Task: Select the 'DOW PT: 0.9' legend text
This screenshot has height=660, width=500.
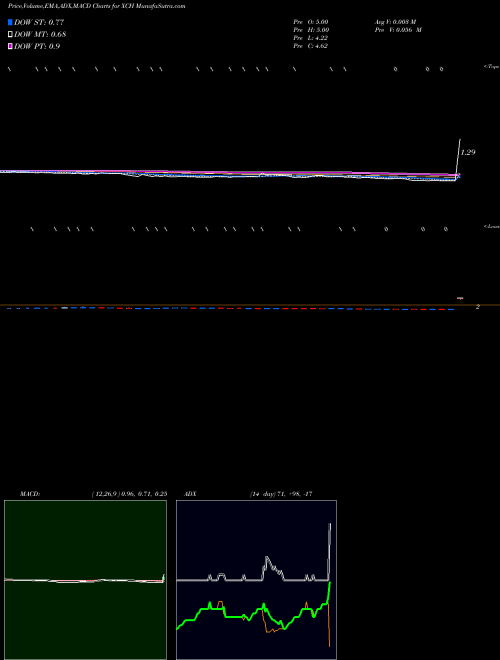Action: pyautogui.click(x=37, y=46)
